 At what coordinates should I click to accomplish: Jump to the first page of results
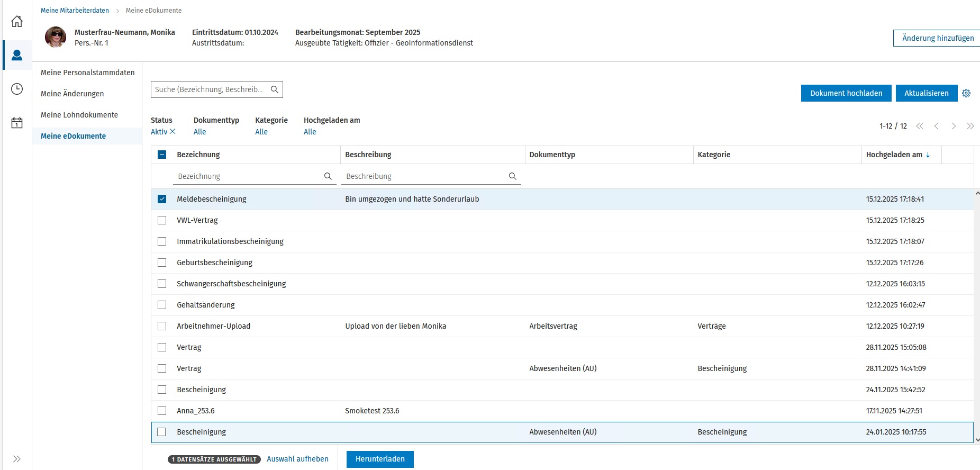[920, 126]
